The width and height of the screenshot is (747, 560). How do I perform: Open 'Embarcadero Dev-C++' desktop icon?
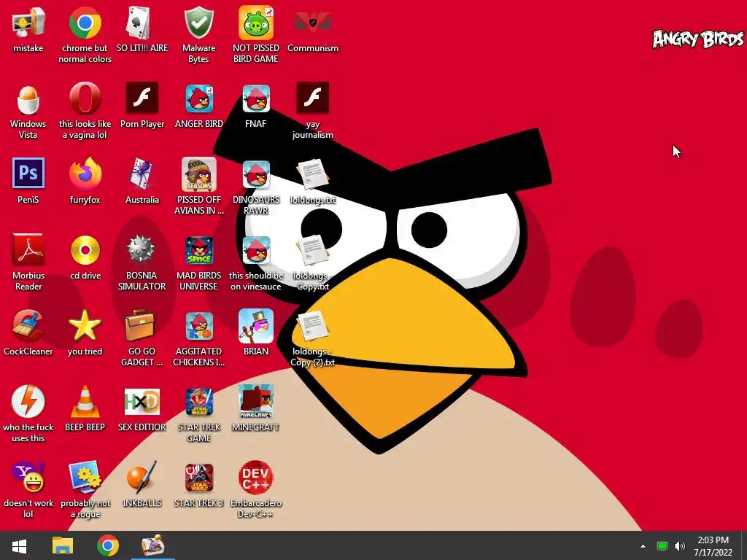click(256, 478)
